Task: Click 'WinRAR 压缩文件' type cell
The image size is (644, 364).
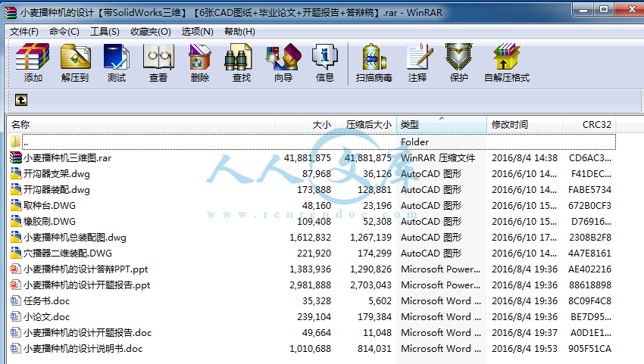Action: tap(438, 158)
